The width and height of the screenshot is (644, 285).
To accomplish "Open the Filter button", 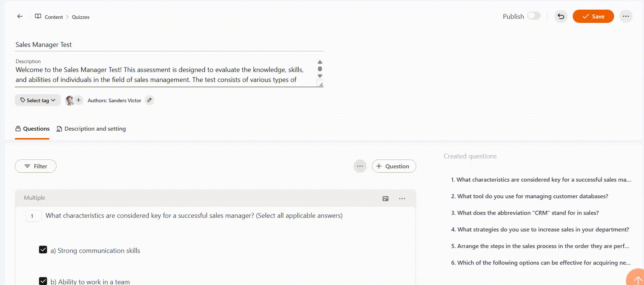I will 35,166.
